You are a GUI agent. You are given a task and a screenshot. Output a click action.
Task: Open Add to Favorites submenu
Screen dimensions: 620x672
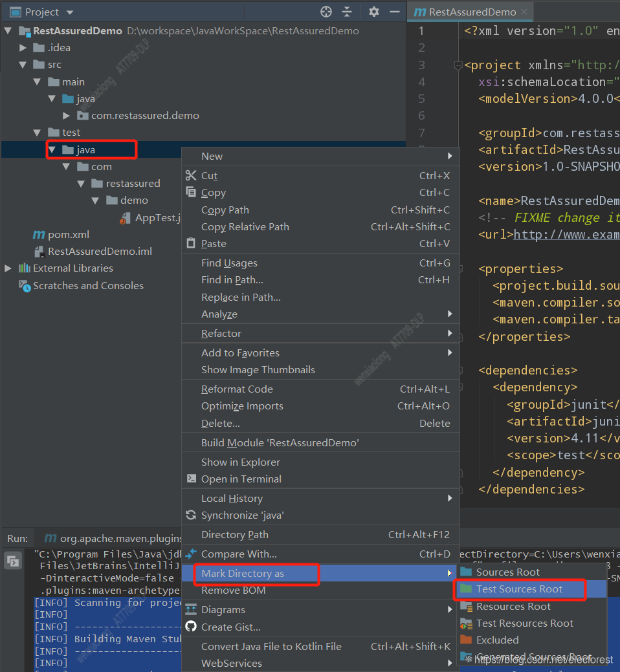(x=321, y=352)
